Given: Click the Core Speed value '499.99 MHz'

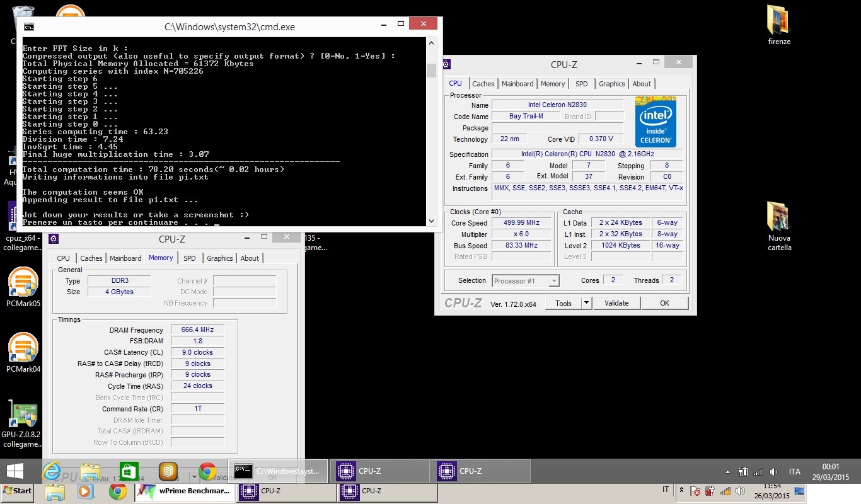Looking at the screenshot, I should pyautogui.click(x=521, y=223).
